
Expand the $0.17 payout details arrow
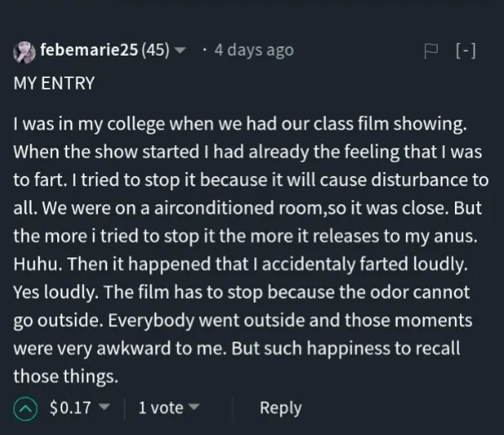pos(104,407)
